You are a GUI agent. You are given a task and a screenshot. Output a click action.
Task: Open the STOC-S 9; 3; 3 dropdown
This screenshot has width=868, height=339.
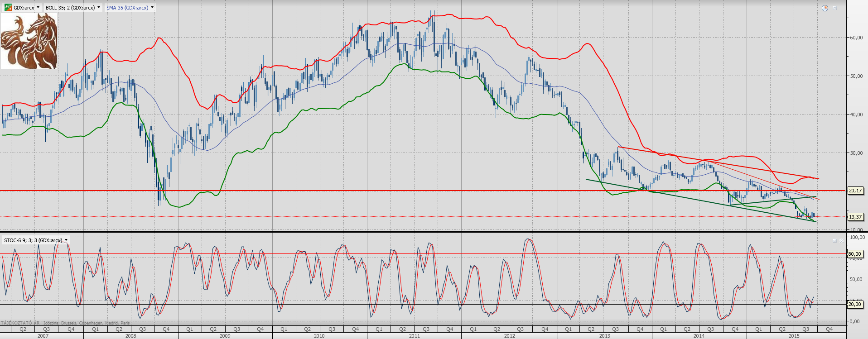click(x=66, y=240)
